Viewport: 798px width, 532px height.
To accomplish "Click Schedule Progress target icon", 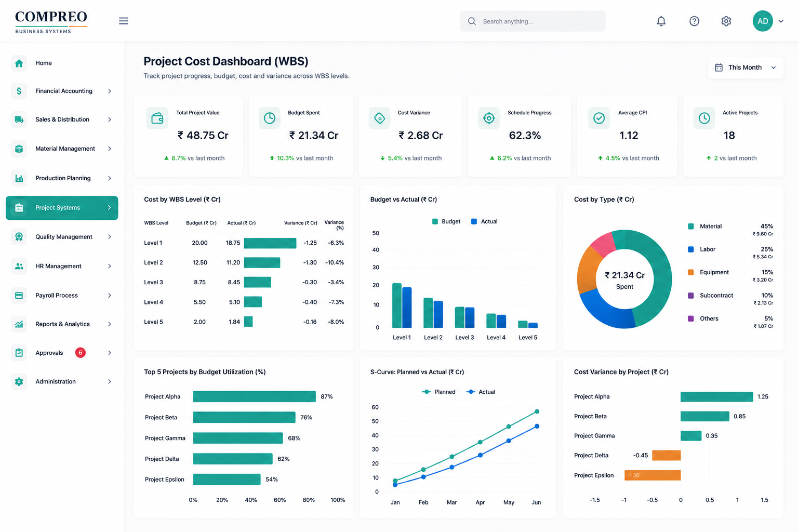I will 489,118.
